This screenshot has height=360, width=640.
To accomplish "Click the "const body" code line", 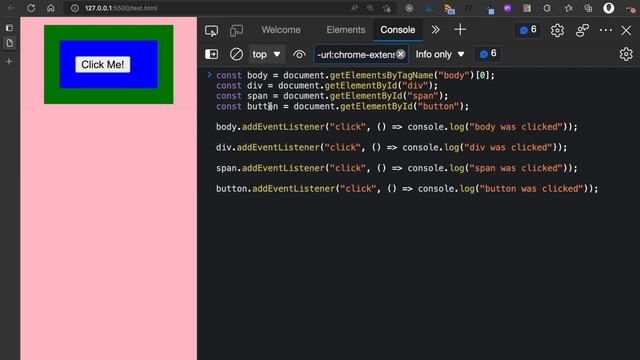I will tap(355, 76).
